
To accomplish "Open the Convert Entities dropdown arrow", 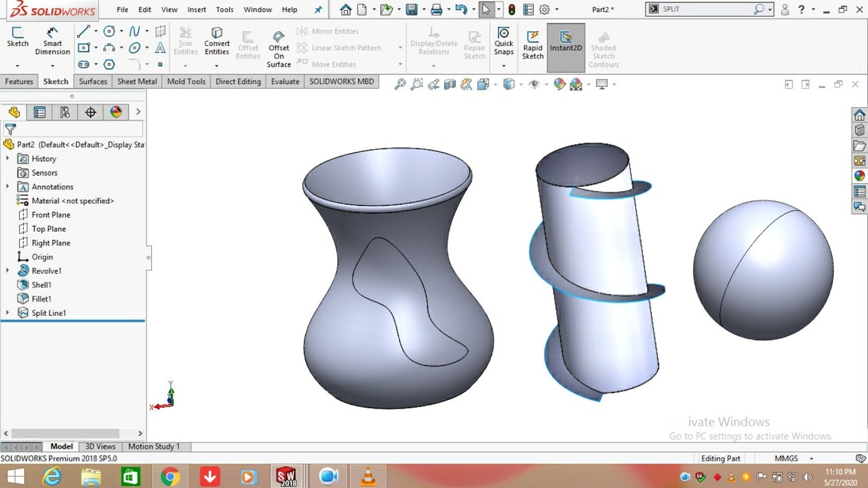I will (x=216, y=66).
